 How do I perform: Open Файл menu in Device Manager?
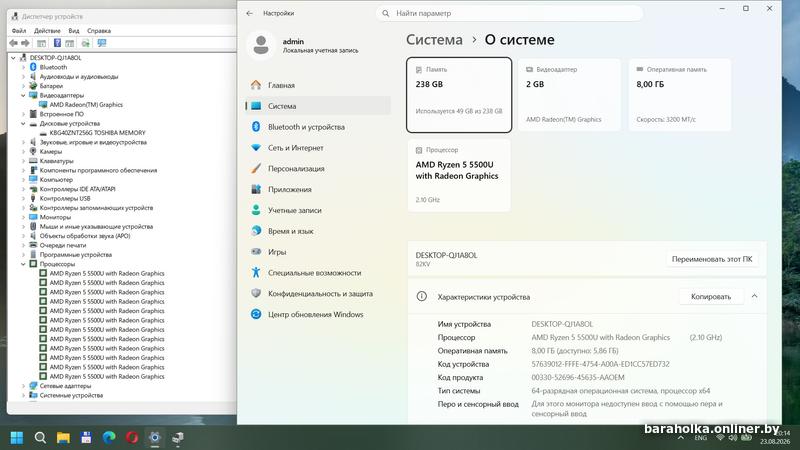[x=19, y=31]
